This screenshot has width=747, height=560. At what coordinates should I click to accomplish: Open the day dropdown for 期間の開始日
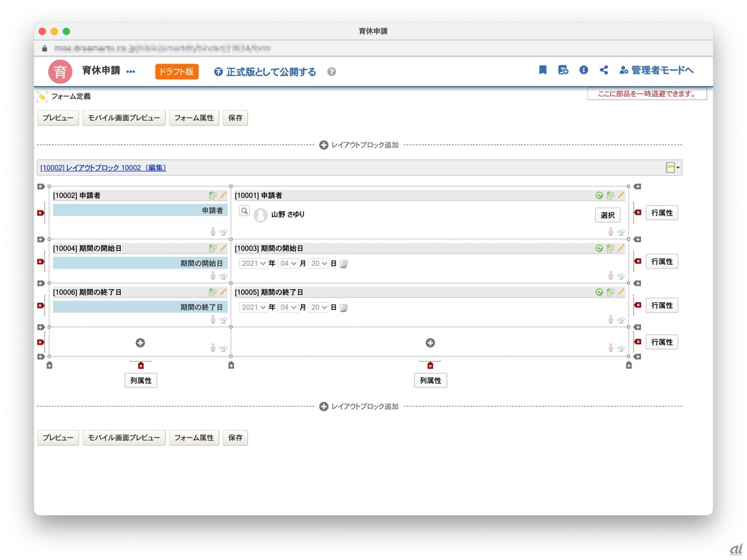coord(319,264)
